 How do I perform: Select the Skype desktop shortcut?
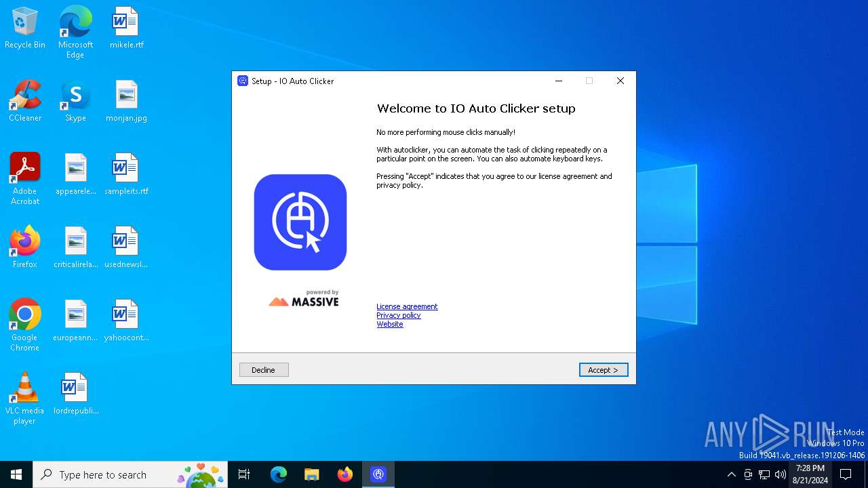click(75, 102)
